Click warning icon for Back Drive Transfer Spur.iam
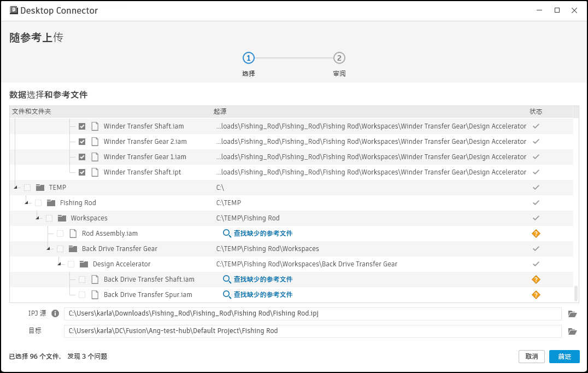588x373 pixels. click(536, 295)
